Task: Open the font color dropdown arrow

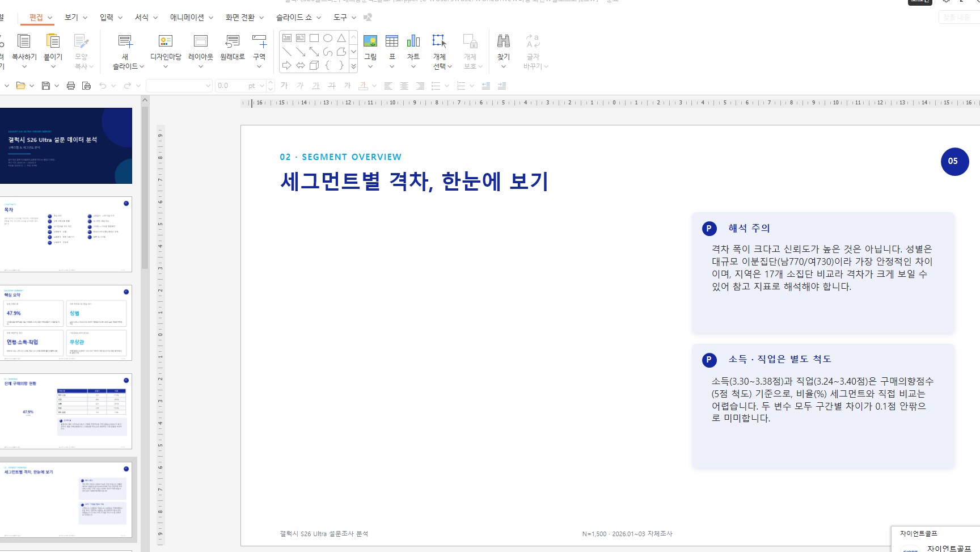Action: pyautogui.click(x=374, y=86)
